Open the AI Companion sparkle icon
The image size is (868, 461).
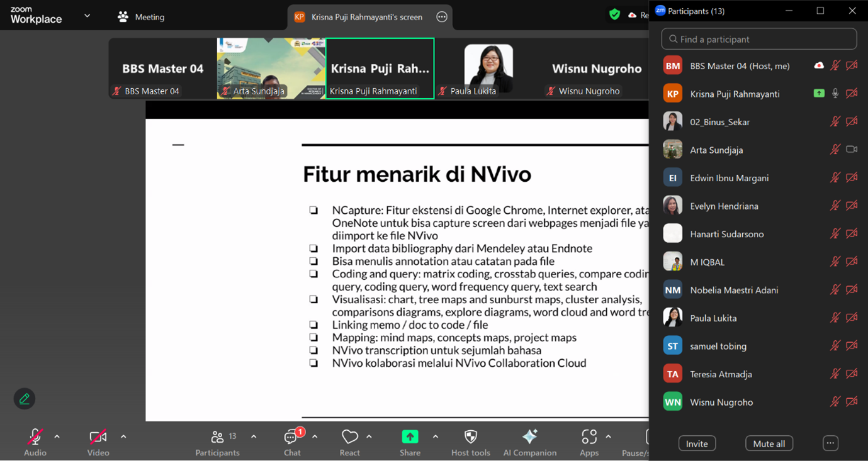pyautogui.click(x=529, y=436)
